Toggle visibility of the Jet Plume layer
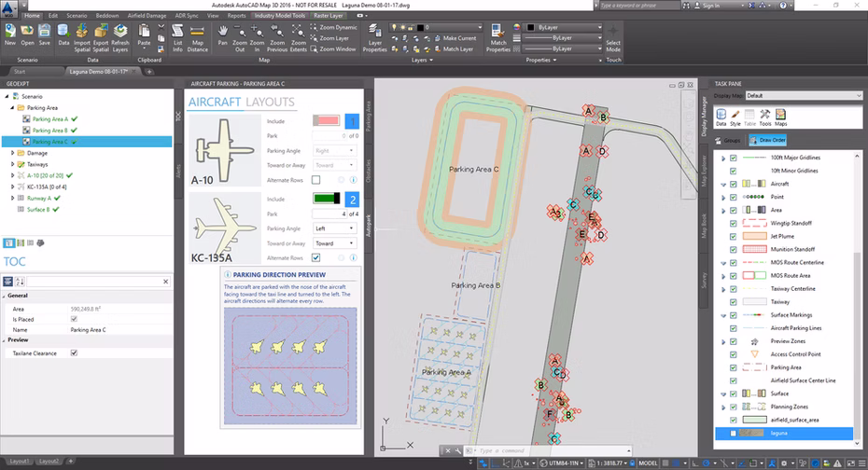 [x=733, y=236]
